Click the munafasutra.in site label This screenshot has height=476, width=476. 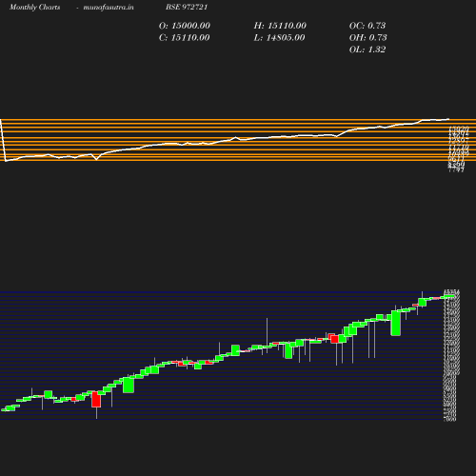click(109, 8)
